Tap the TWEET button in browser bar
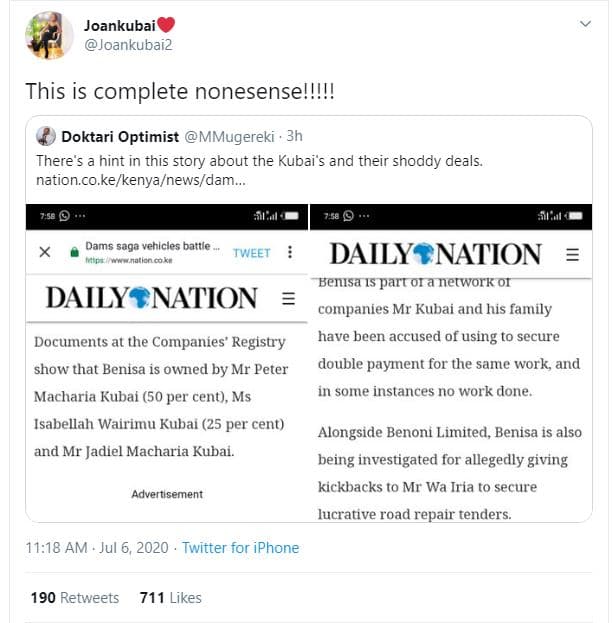The height and width of the screenshot is (623, 613). (252, 253)
